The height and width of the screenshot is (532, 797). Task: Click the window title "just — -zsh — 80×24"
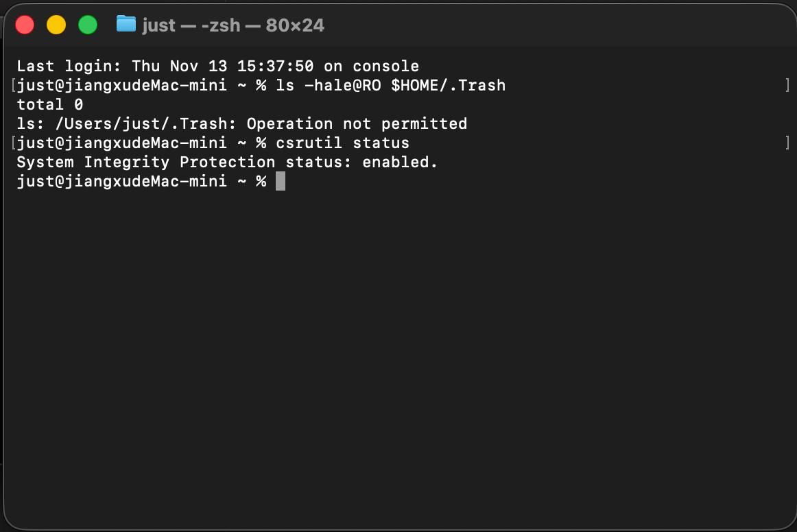[x=233, y=25]
